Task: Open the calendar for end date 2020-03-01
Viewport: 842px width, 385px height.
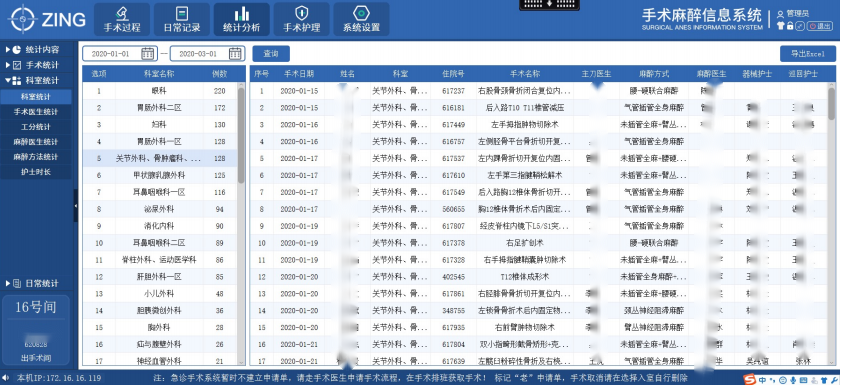Action: pyautogui.click(x=235, y=53)
